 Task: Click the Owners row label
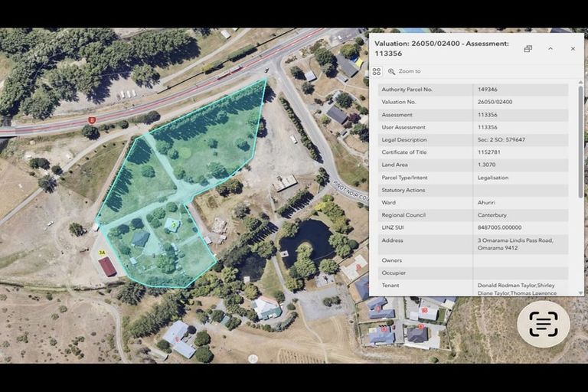391,260
